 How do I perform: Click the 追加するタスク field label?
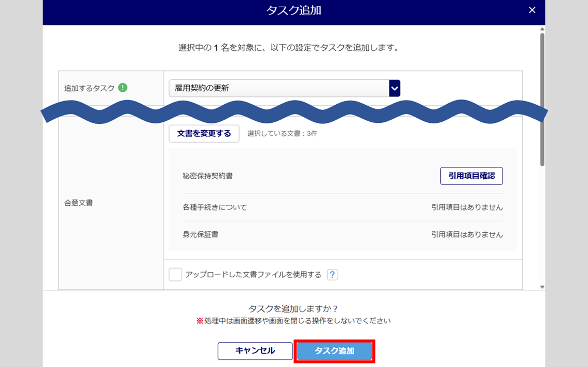pyautogui.click(x=89, y=88)
